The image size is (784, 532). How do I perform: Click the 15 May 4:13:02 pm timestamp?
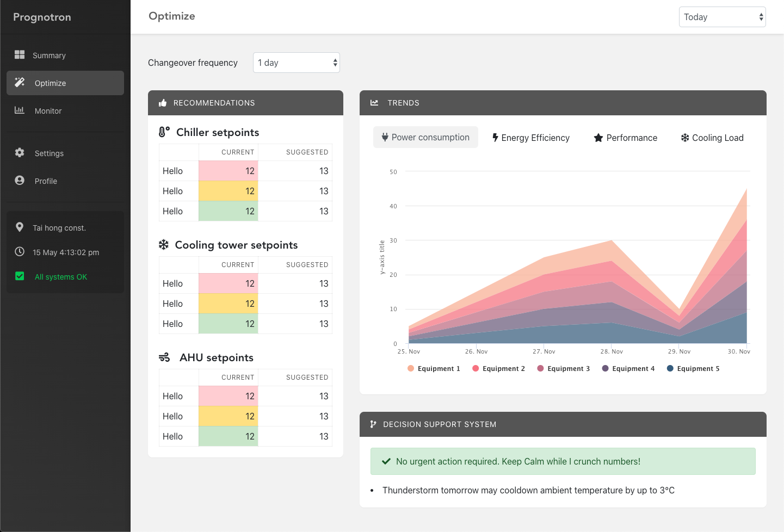pos(66,252)
